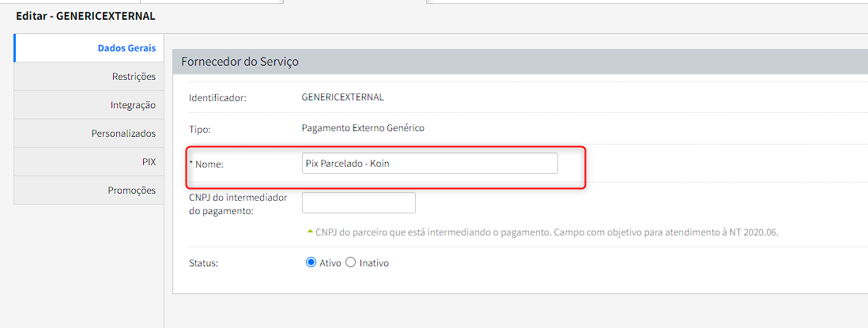The width and height of the screenshot is (868, 328).
Task: Open the Dados Gerais tab
Action: [x=126, y=48]
